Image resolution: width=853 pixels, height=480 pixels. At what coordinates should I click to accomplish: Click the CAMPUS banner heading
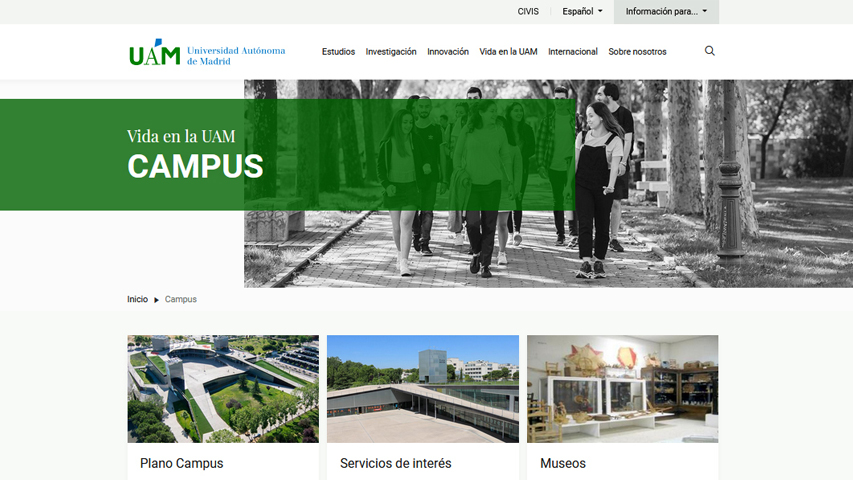[x=195, y=166]
